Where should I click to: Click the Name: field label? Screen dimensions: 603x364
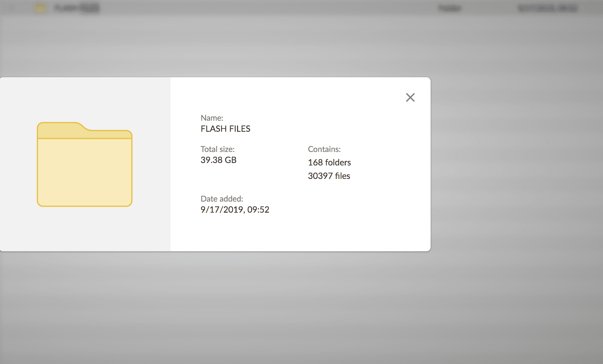pos(212,118)
